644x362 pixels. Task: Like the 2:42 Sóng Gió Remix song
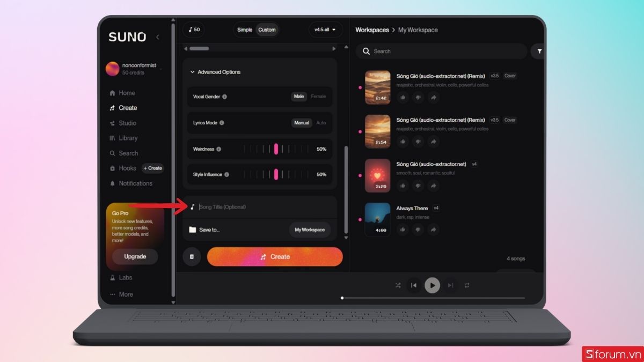[x=402, y=98]
